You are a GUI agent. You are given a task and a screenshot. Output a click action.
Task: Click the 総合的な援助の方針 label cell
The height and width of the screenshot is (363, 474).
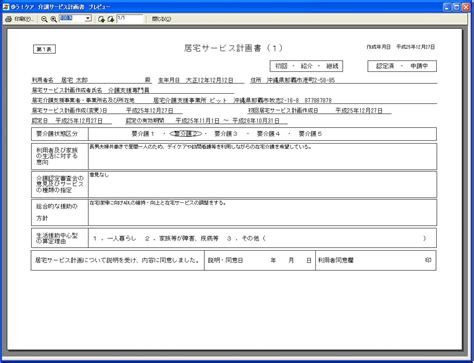pyautogui.click(x=60, y=212)
